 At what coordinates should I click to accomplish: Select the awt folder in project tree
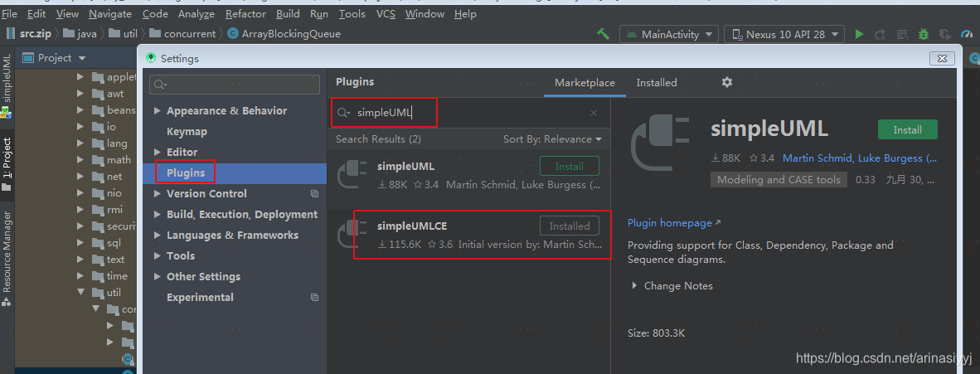(108, 94)
